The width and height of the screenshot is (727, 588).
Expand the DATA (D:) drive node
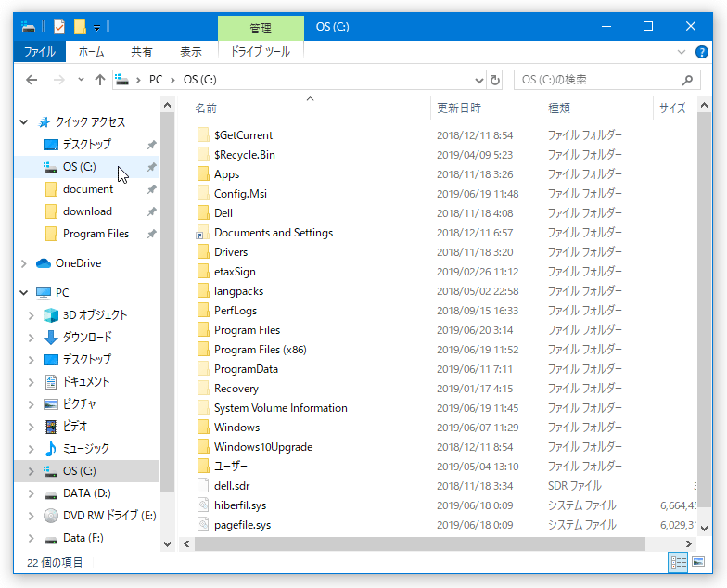click(32, 493)
